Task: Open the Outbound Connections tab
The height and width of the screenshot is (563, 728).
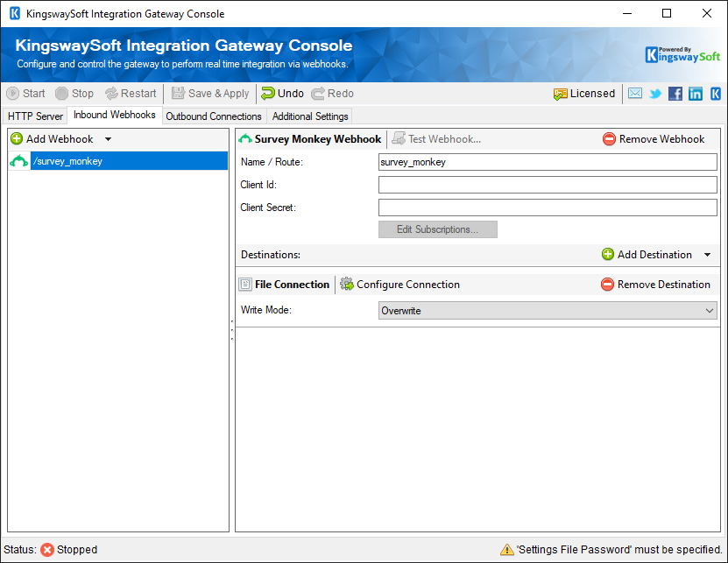Action: (x=214, y=116)
